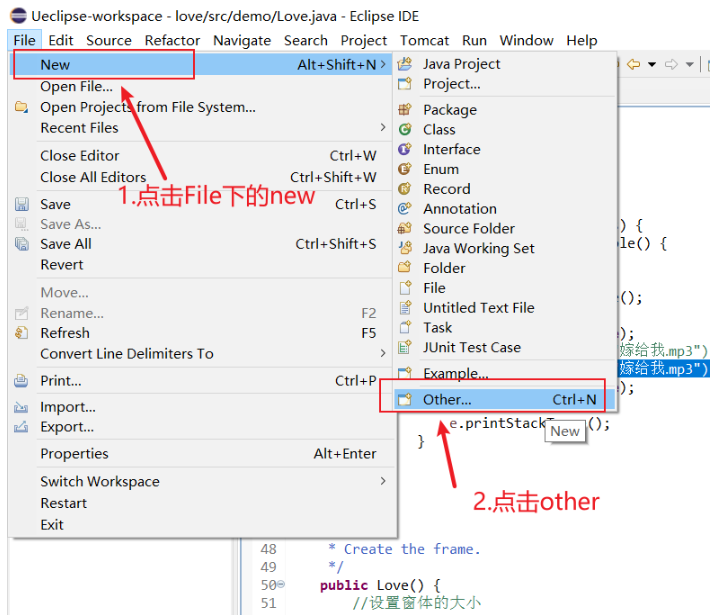Image resolution: width=719 pixels, height=615 pixels.
Task: Click the Task icon
Action: [405, 327]
